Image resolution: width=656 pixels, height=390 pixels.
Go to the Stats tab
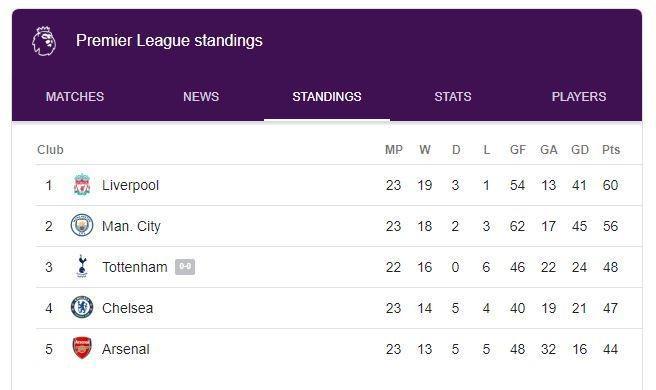(453, 97)
